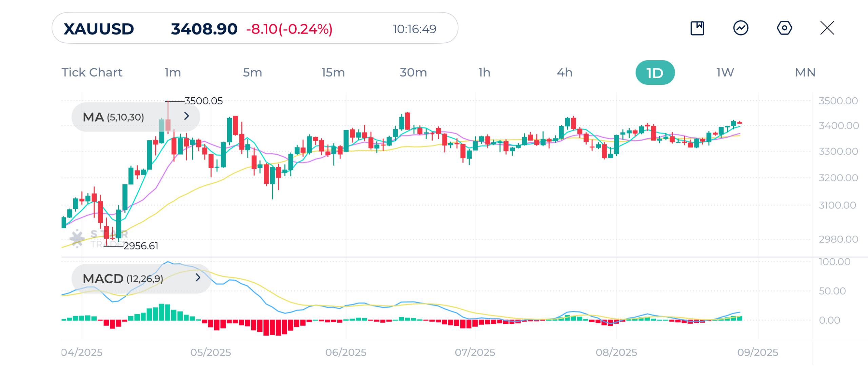Click the 3500.05 high price marker
This screenshot has height=381, width=868.
[203, 101]
